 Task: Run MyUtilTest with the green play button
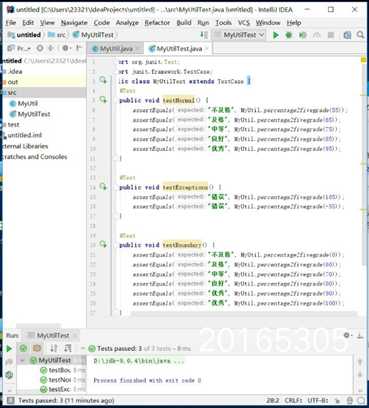click(x=275, y=35)
